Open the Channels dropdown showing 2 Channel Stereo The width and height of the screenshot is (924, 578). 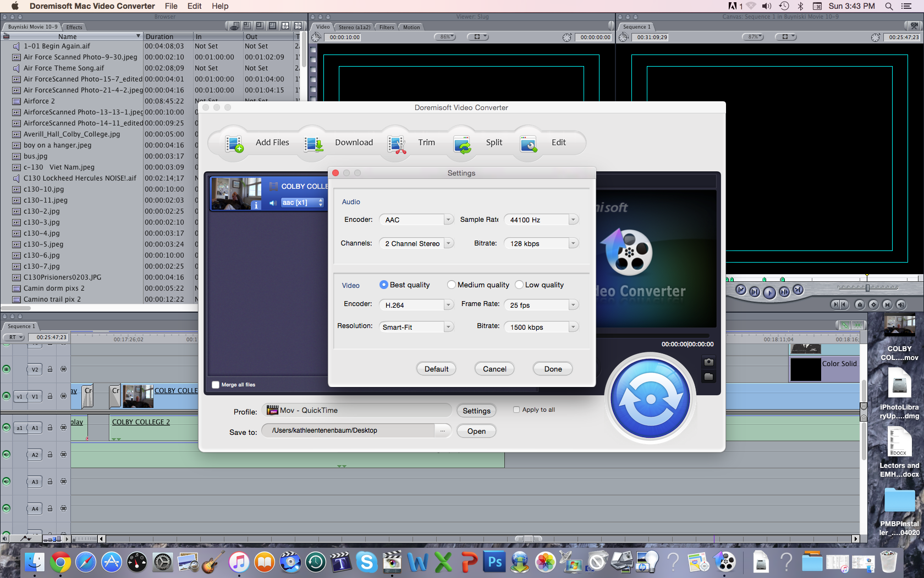416,243
